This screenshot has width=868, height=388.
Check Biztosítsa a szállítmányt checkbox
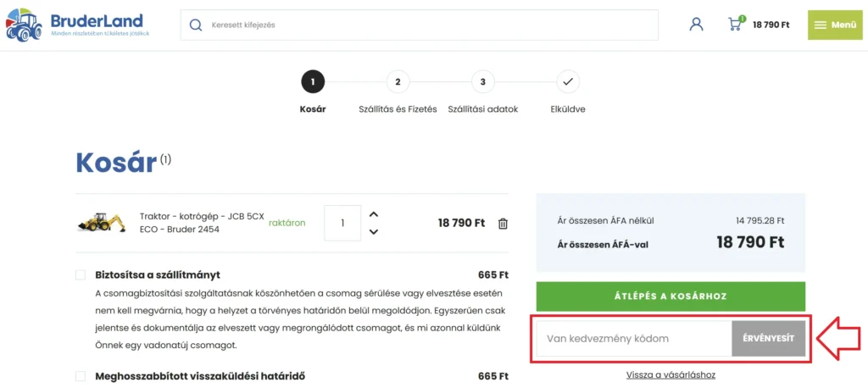(x=81, y=275)
